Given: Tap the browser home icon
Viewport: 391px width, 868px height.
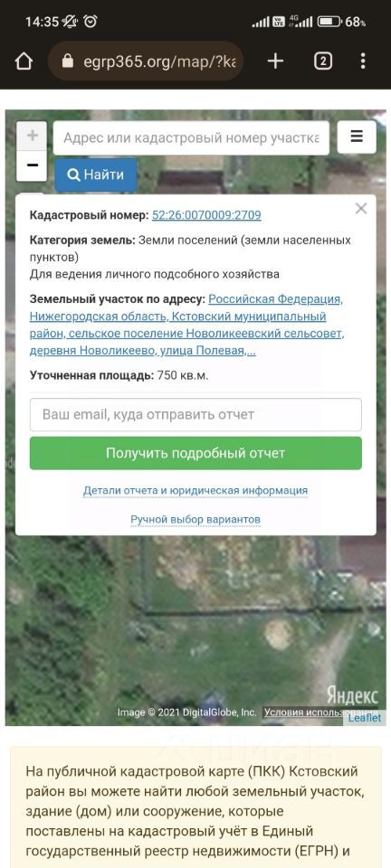Looking at the screenshot, I should (x=24, y=61).
